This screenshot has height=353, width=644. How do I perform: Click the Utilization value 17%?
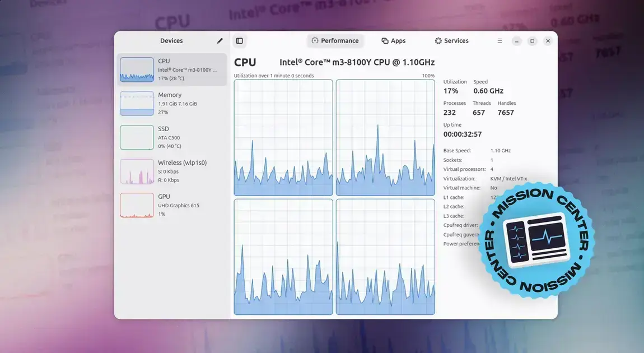tap(451, 91)
